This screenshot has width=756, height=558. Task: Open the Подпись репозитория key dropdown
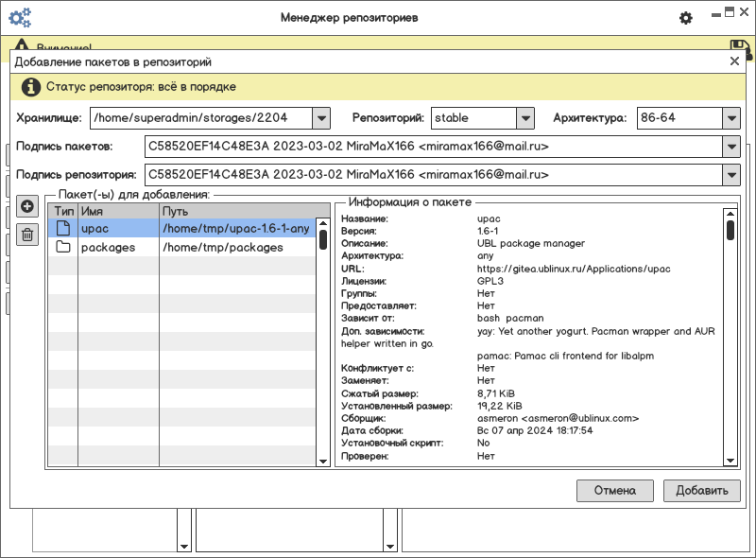point(730,175)
